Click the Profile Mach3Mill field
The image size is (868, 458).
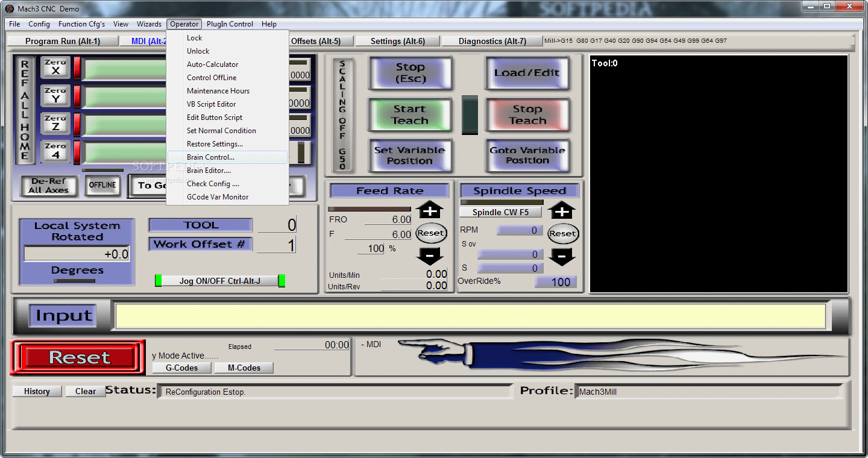click(707, 392)
